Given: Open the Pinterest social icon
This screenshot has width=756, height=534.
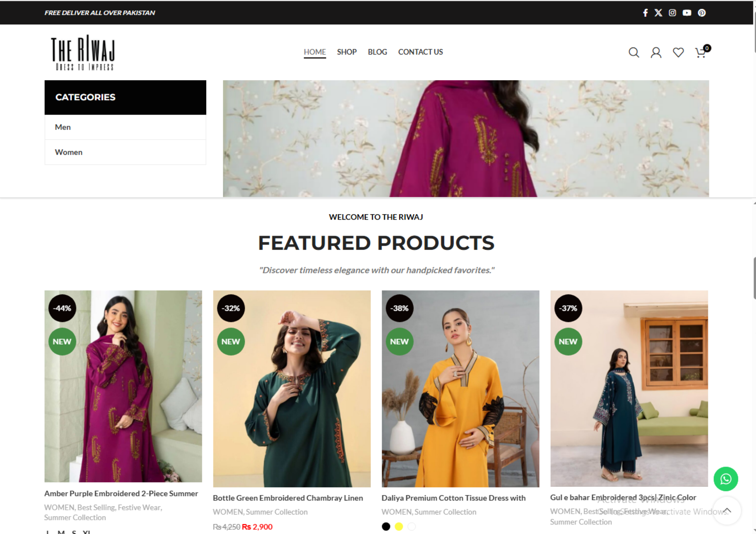Looking at the screenshot, I should tap(701, 13).
